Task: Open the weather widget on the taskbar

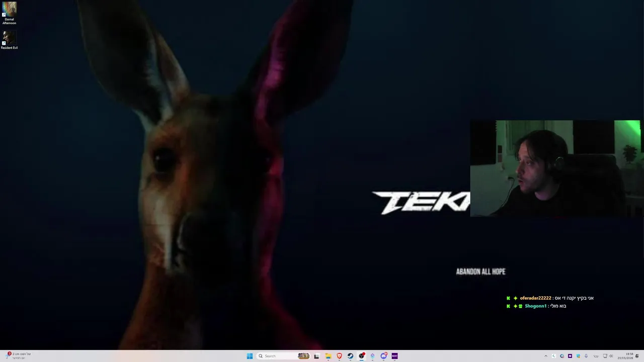Action: pos(18,356)
